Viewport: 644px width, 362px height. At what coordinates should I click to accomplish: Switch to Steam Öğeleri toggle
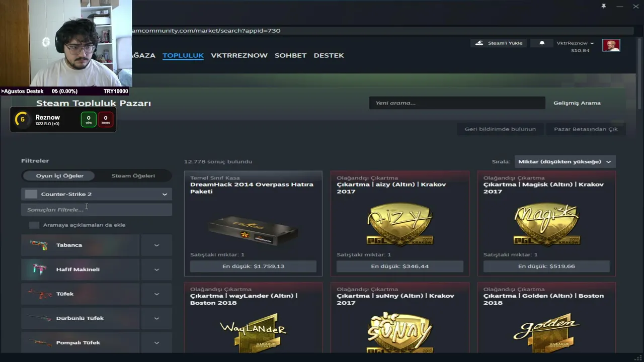[x=133, y=176]
